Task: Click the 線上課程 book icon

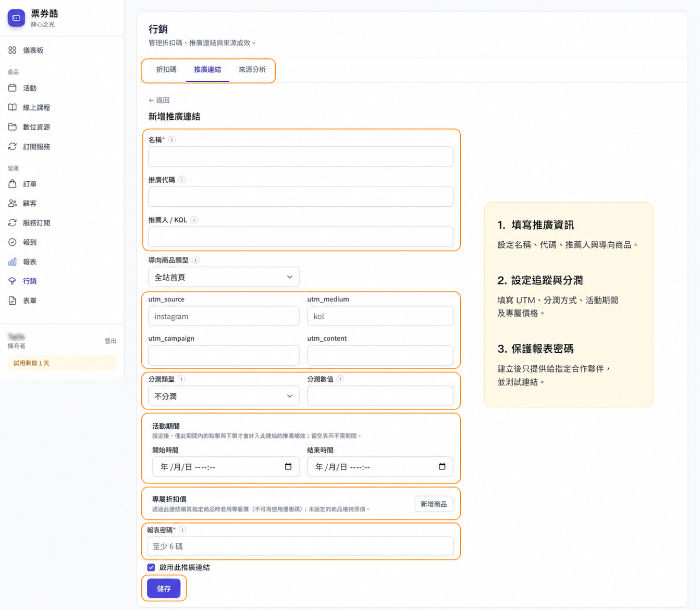Action: click(13, 107)
